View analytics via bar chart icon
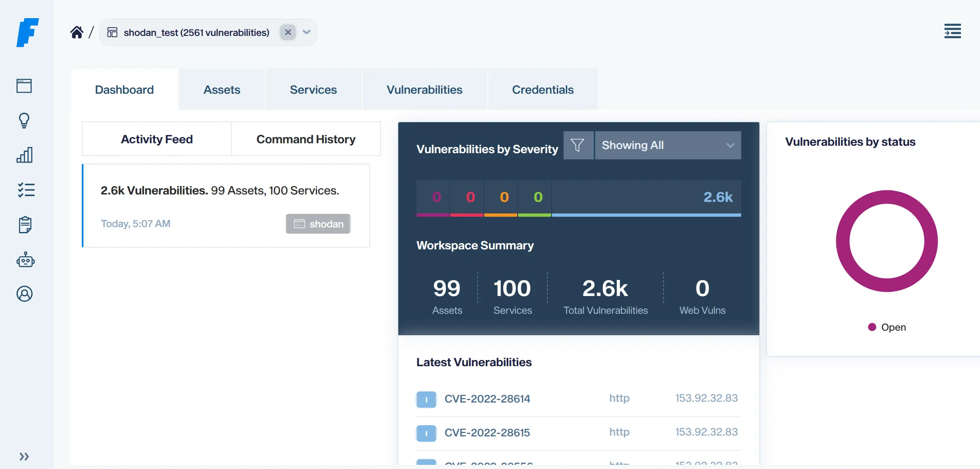 (x=25, y=155)
